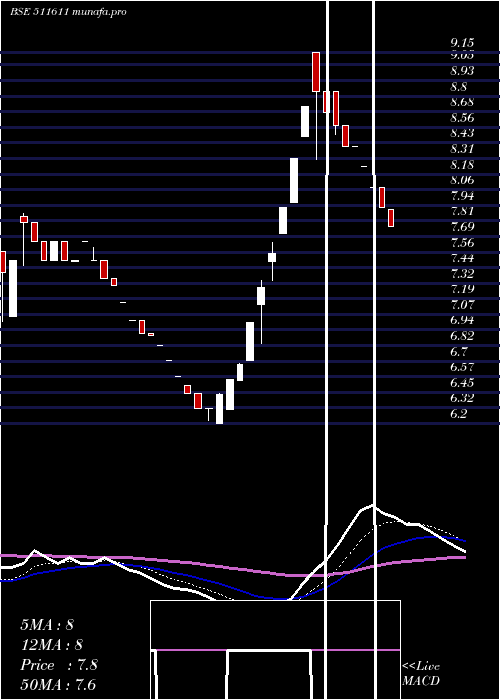Click the 8.93 price axis label

click(462, 71)
